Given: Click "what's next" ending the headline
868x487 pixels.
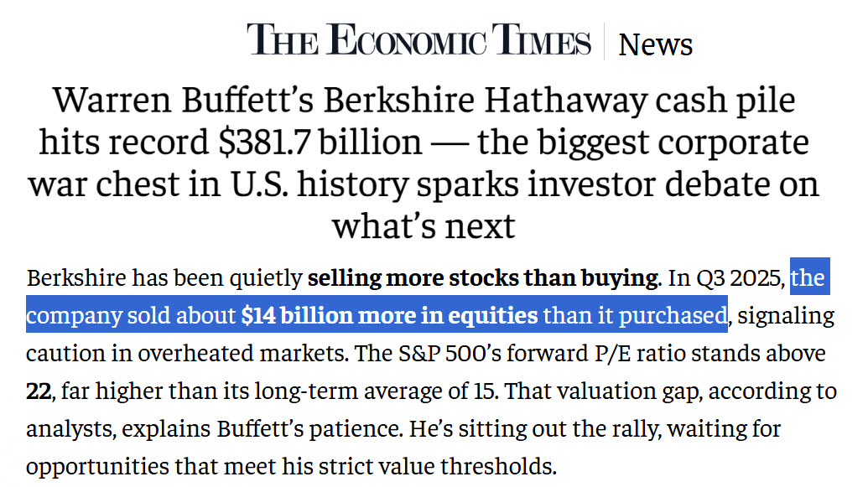Looking at the screenshot, I should click(424, 225).
